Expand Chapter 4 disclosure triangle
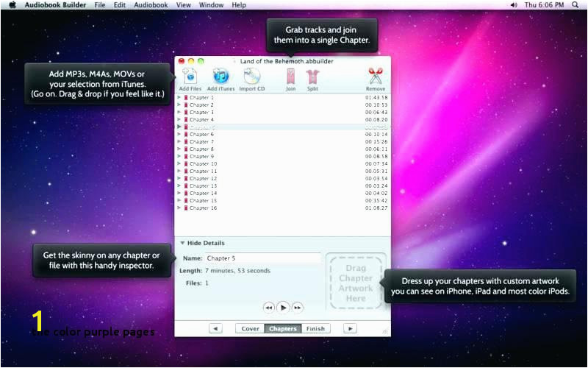The image size is (588, 368). [179, 119]
